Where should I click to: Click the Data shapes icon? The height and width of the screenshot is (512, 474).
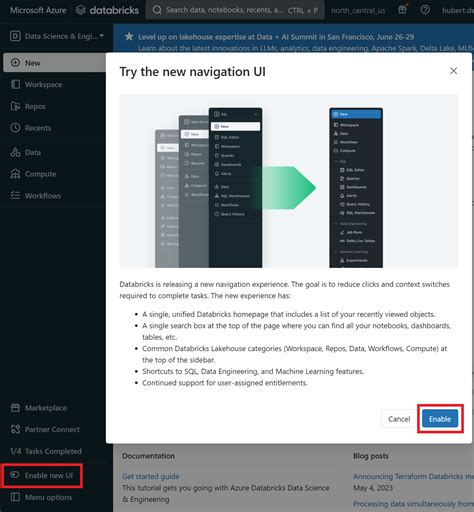coord(15,152)
